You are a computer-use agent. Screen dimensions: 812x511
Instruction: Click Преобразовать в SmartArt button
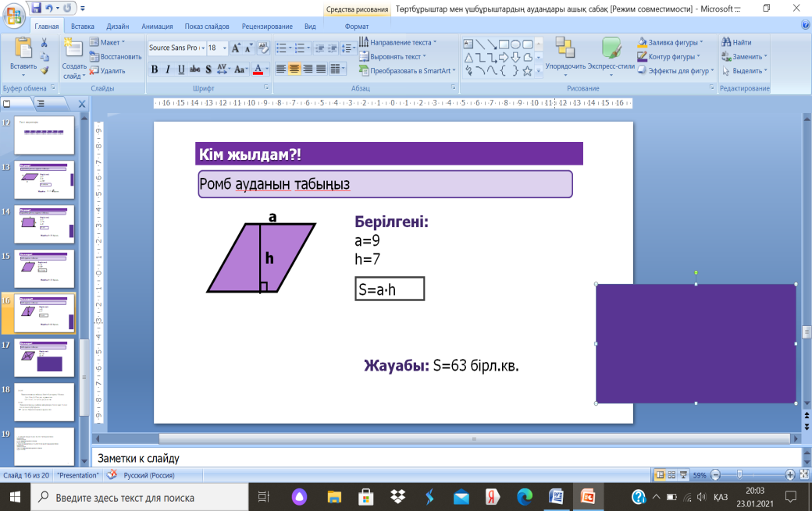[x=408, y=70]
